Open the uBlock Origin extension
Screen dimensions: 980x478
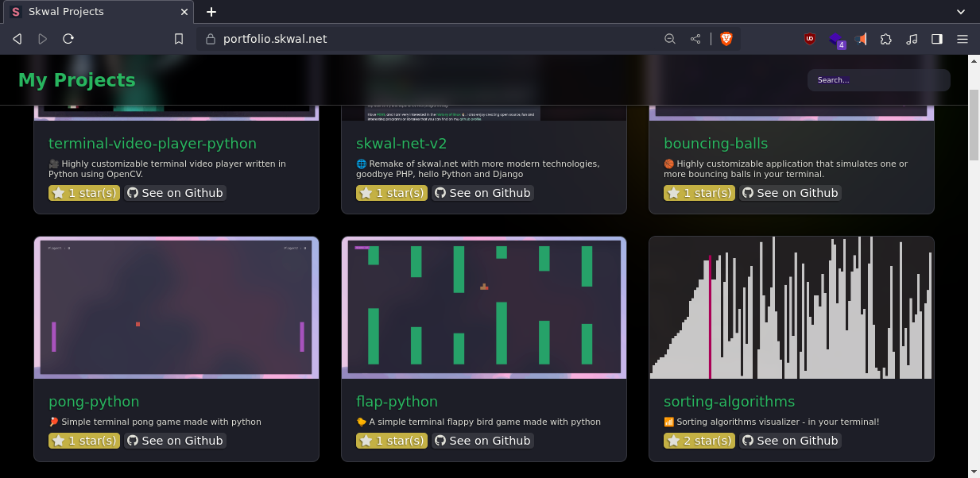click(x=810, y=39)
